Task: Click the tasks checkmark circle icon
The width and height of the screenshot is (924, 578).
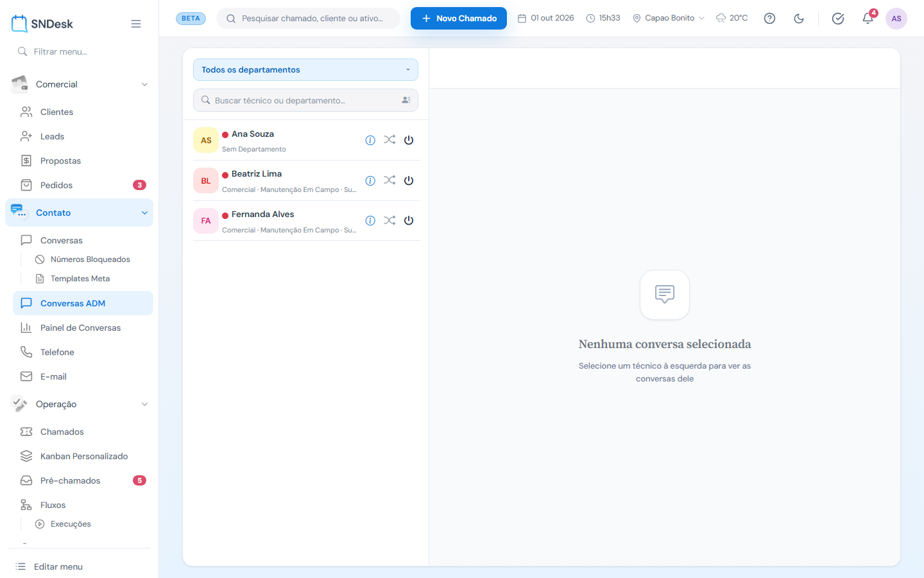Action: 838,19
